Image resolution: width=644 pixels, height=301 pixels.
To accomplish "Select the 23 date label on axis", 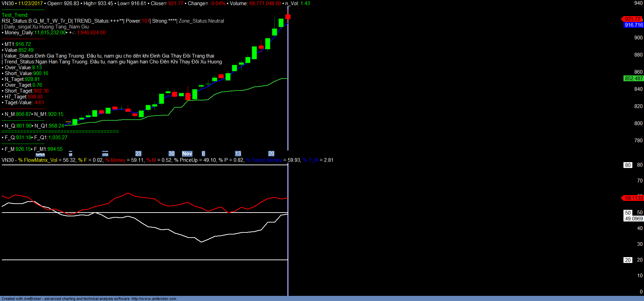I will (138, 154).
